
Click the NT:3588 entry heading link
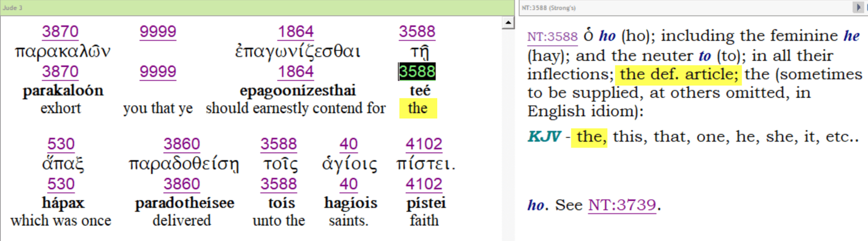(552, 36)
